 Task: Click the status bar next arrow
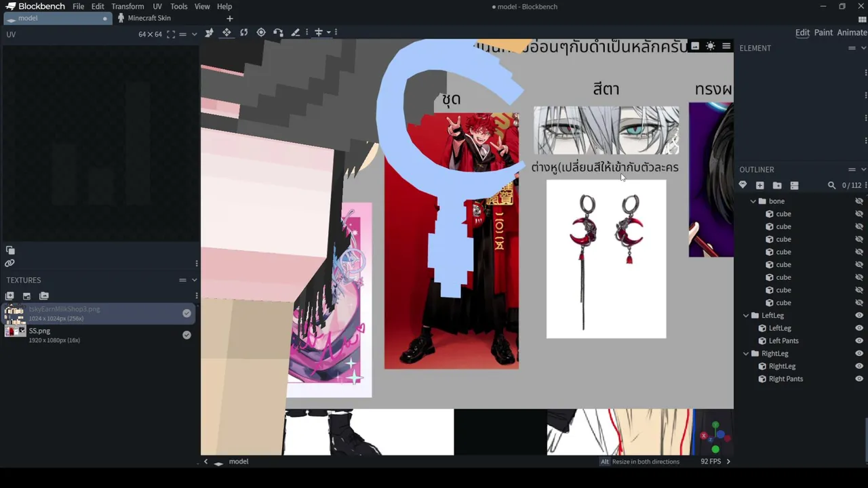(x=728, y=462)
